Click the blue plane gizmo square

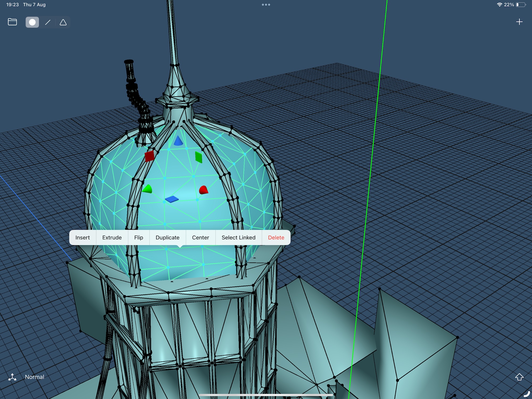pos(172,199)
